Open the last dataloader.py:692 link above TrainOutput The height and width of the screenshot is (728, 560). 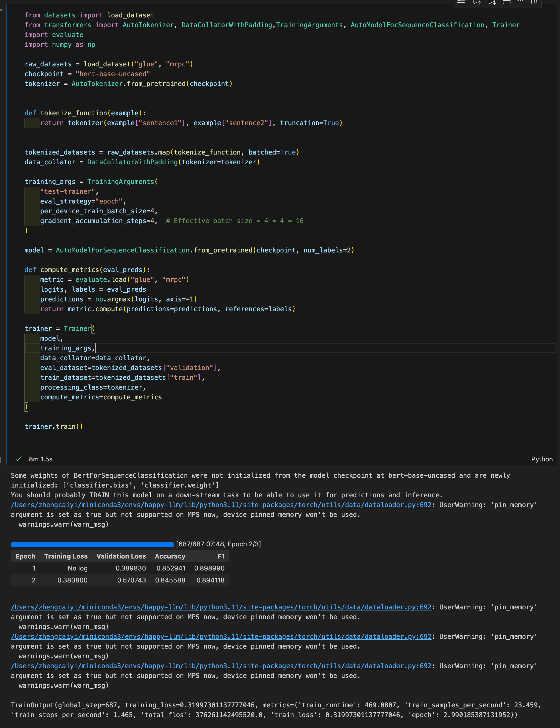pos(221,666)
